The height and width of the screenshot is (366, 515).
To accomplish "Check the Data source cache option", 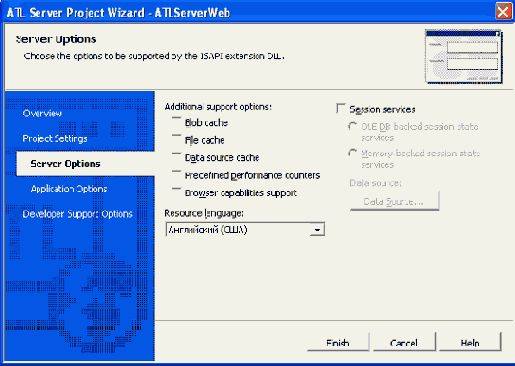I will click(177, 157).
